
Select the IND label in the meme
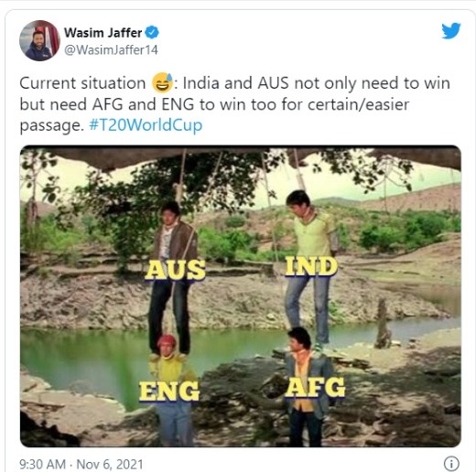pyautogui.click(x=311, y=266)
